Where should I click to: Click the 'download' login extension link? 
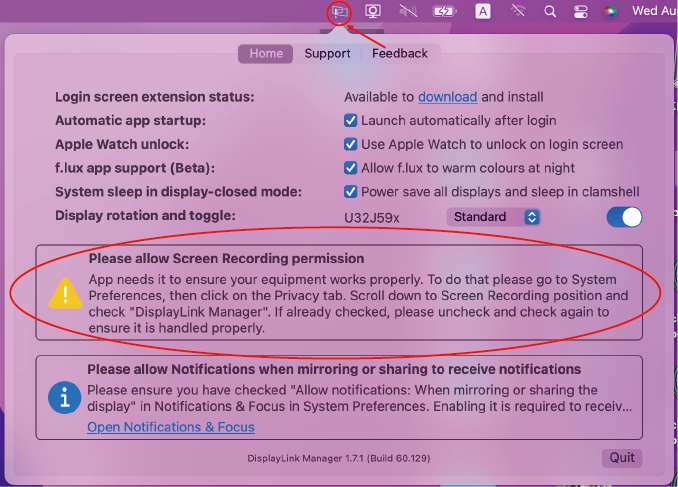(x=447, y=97)
